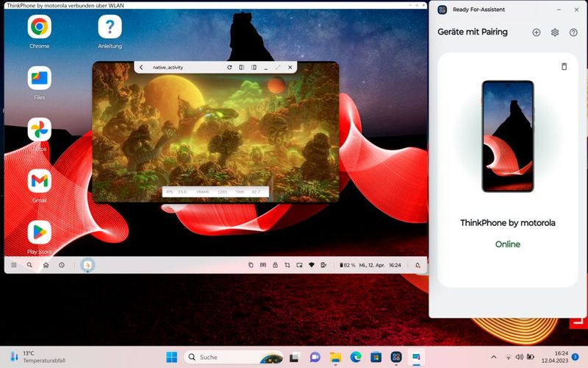Take a screenshot with the crop icon
This screenshot has height=368, width=588.
click(x=287, y=265)
